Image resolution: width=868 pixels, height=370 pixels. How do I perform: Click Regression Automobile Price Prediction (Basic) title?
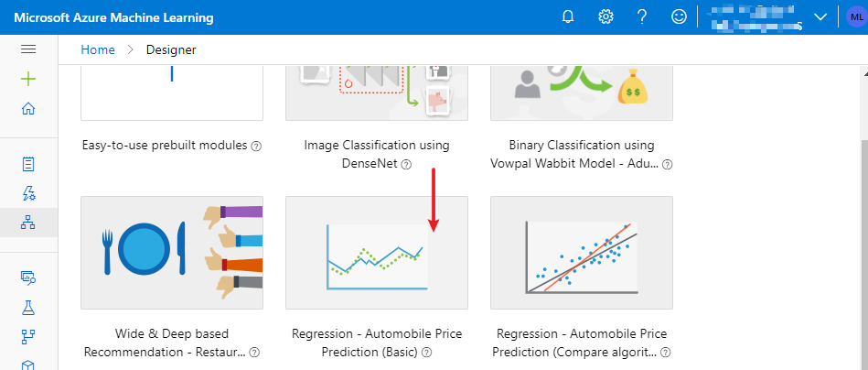[x=377, y=343]
